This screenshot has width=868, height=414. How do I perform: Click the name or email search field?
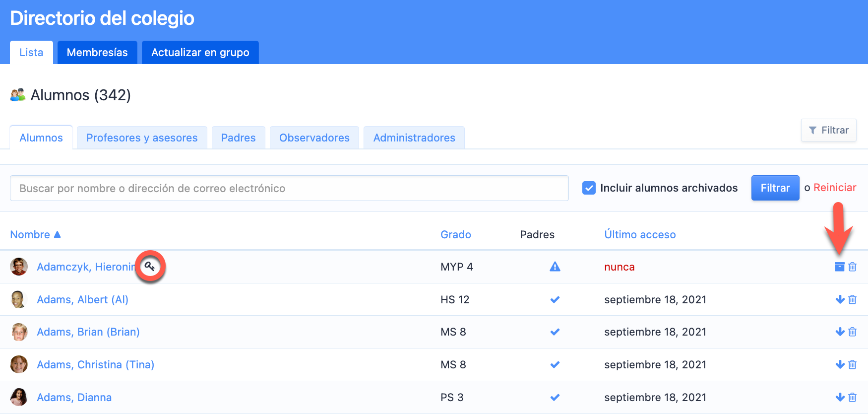[x=289, y=188]
